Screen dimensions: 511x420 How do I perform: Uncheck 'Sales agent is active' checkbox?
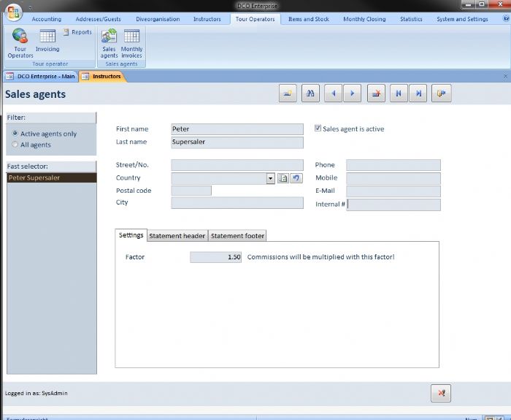click(318, 129)
